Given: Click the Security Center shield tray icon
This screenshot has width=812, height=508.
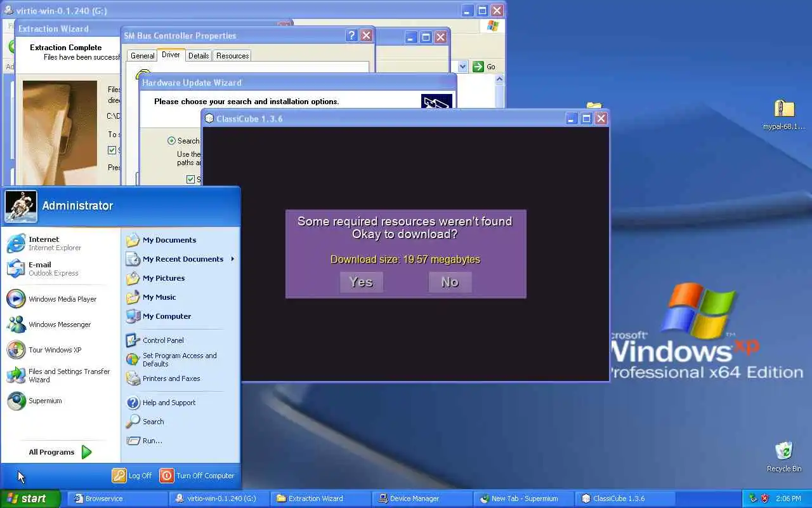Looking at the screenshot, I should pyautogui.click(x=764, y=498).
